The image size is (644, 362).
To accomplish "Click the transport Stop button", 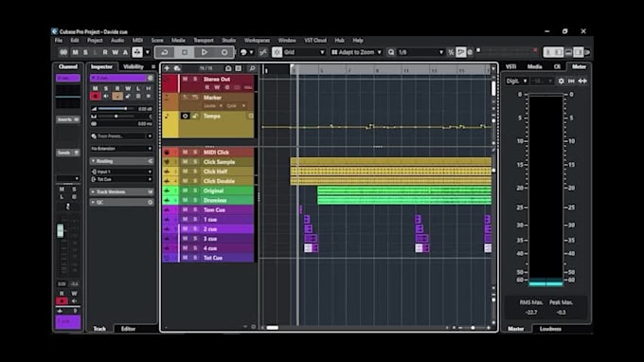I will (x=185, y=52).
